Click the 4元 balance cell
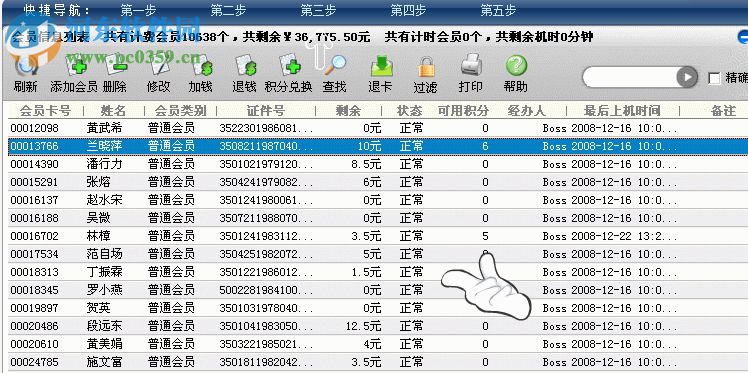The height and width of the screenshot is (373, 748). pos(372,344)
